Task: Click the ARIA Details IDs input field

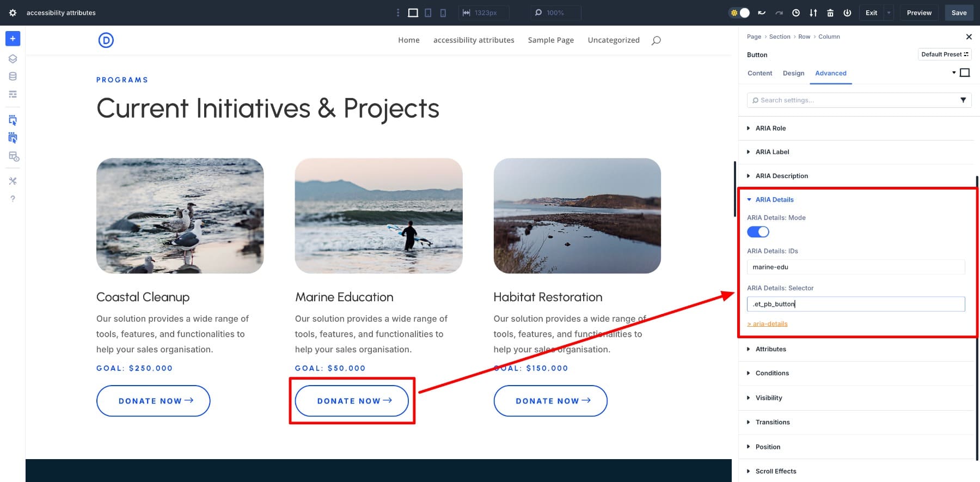Action: click(856, 267)
